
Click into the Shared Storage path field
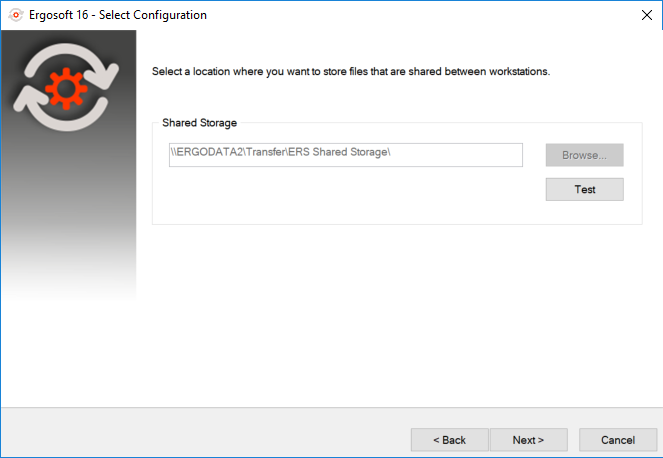tap(345, 155)
